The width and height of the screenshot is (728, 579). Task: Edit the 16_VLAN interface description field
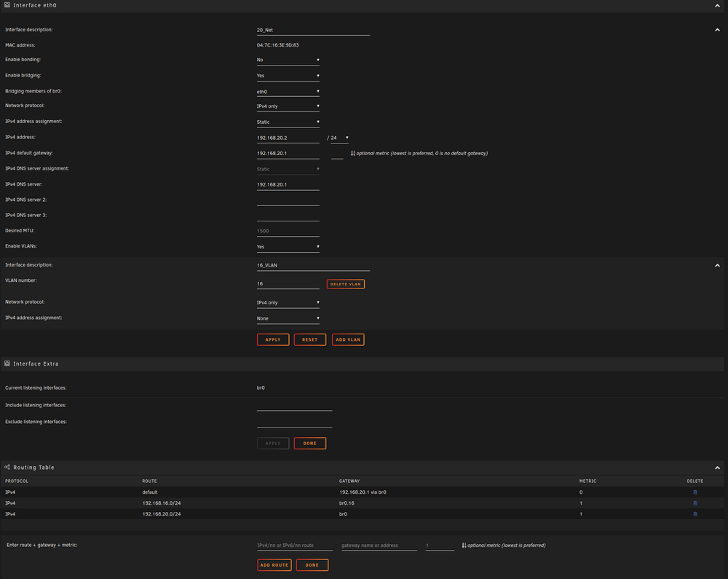[x=313, y=265]
